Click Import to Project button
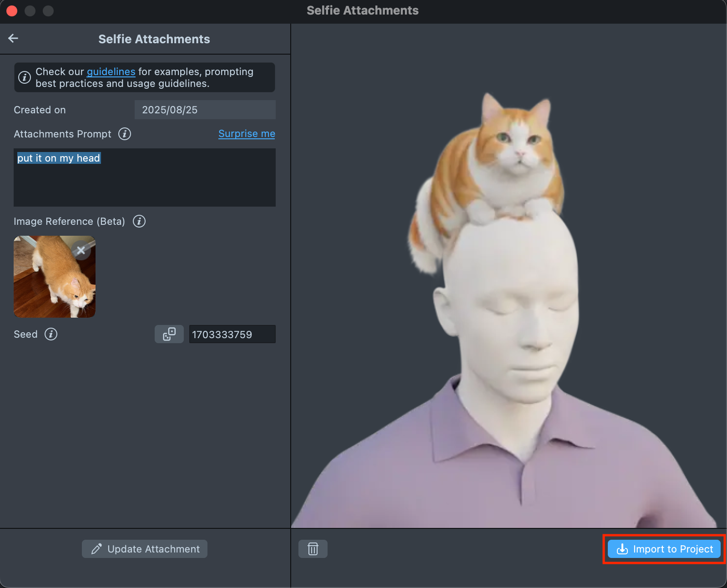Screen dimensions: 727x588 pyautogui.click(x=664, y=549)
